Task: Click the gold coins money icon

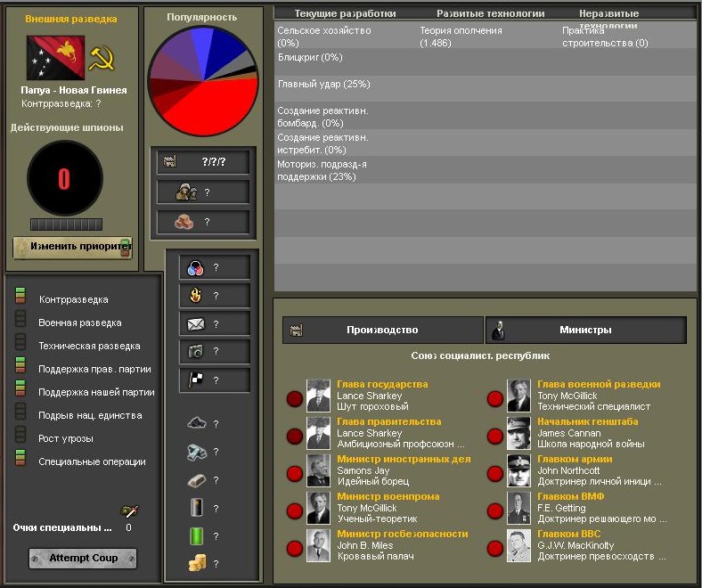Action: (x=197, y=563)
